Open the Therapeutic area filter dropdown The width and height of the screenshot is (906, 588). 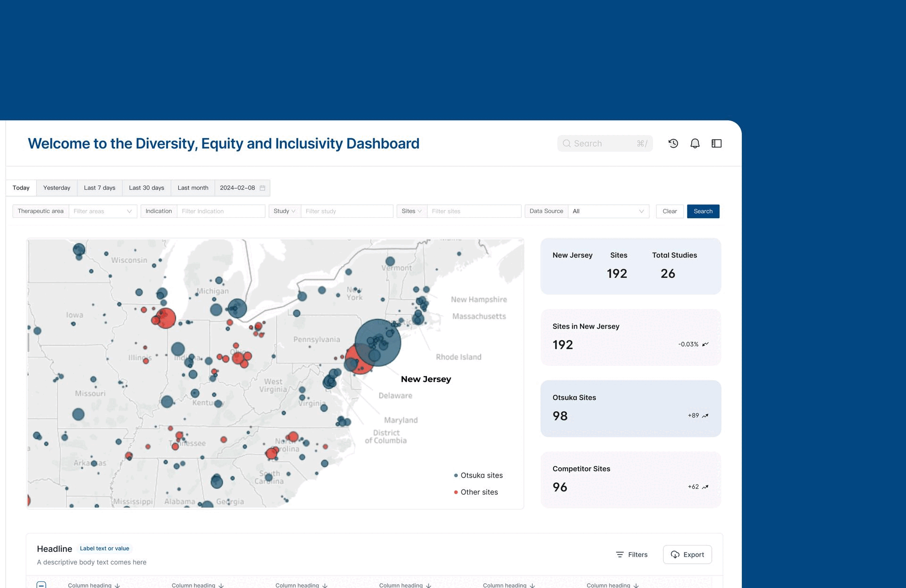(102, 211)
